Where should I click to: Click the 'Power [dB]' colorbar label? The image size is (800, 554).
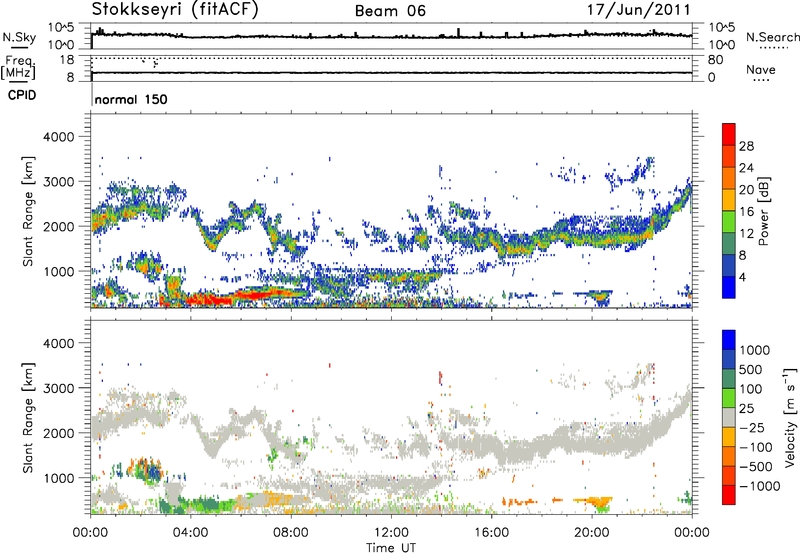tap(763, 211)
